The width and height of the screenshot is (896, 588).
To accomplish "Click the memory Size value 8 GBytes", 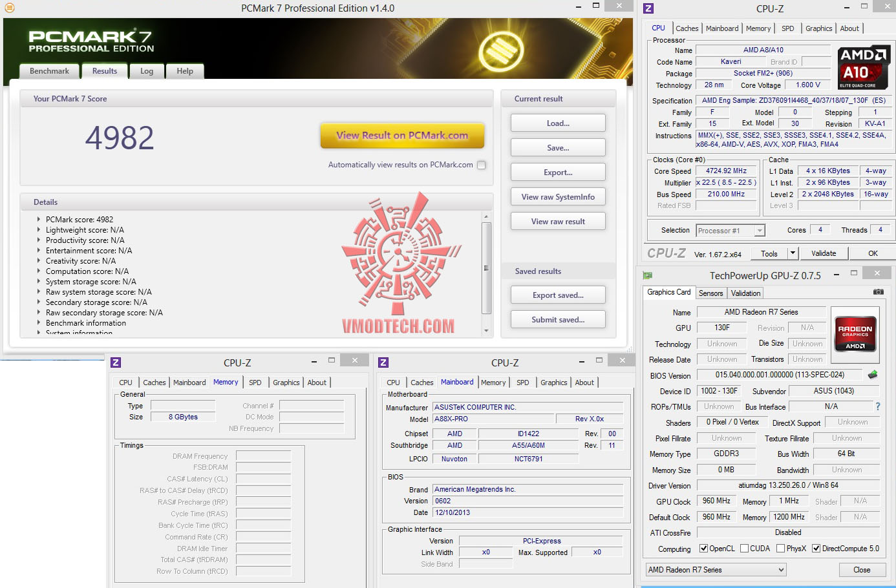I will (x=183, y=417).
